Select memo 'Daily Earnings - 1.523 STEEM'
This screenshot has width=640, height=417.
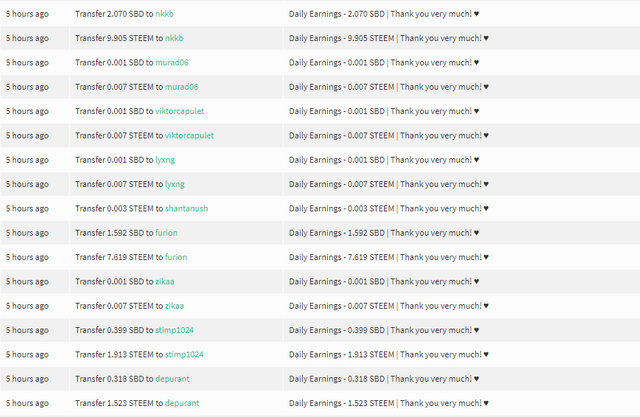[x=342, y=403]
